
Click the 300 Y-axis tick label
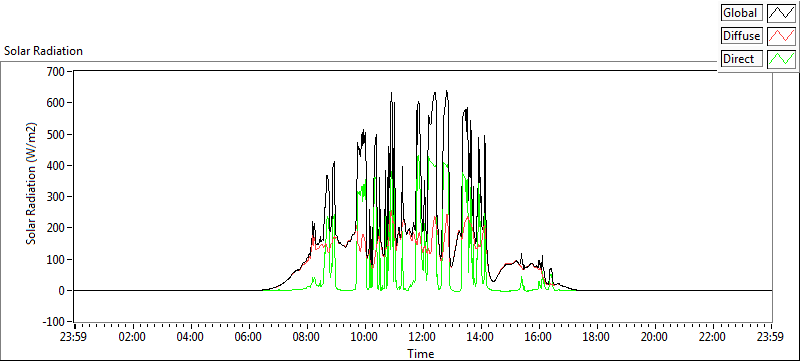[55, 197]
